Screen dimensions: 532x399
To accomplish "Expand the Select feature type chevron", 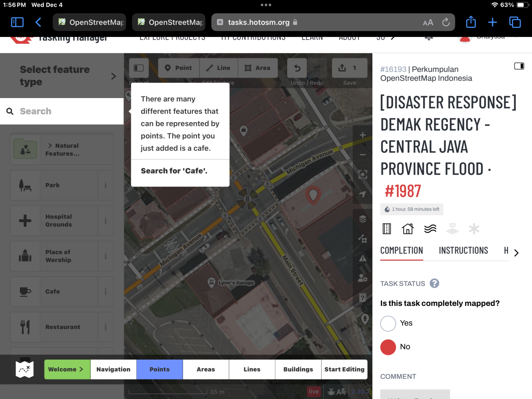I will tap(113, 76).
